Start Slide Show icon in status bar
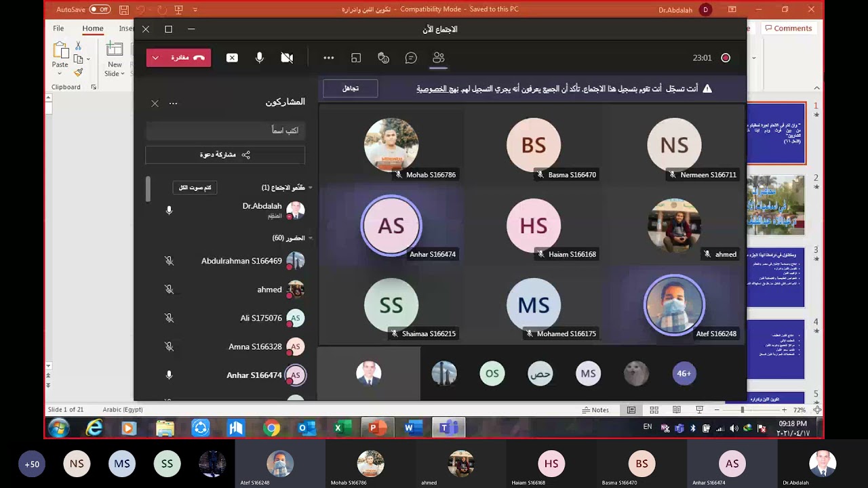Image resolution: width=868 pixels, height=488 pixels. click(699, 410)
